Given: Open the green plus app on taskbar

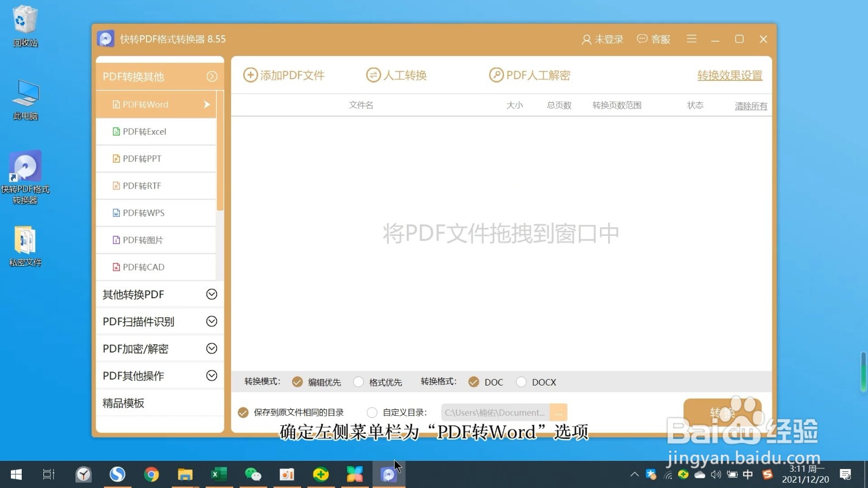Looking at the screenshot, I should pyautogui.click(x=321, y=475).
